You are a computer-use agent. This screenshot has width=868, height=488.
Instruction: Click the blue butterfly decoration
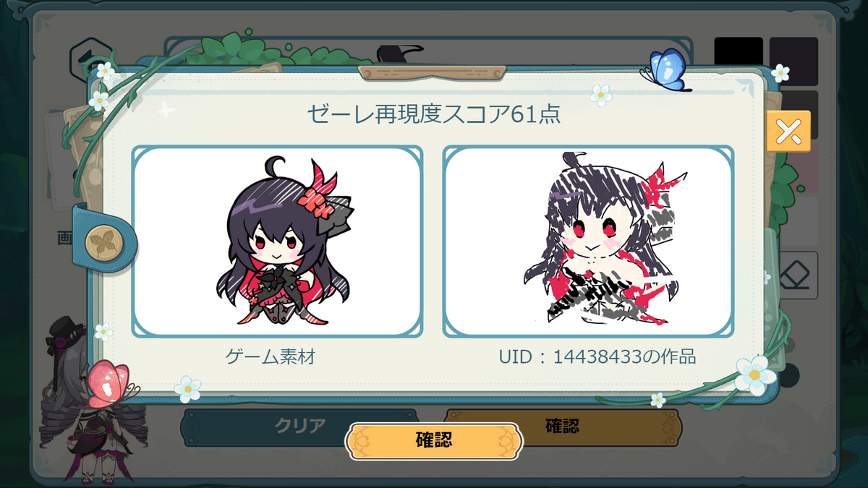pos(666,70)
